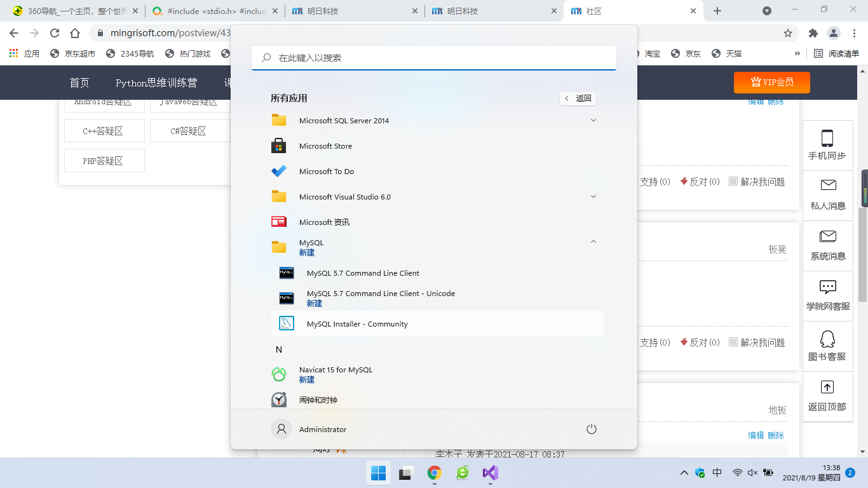The width and height of the screenshot is (868, 488).
Task: Open Python思维训练营 nav item
Action: coord(156,83)
